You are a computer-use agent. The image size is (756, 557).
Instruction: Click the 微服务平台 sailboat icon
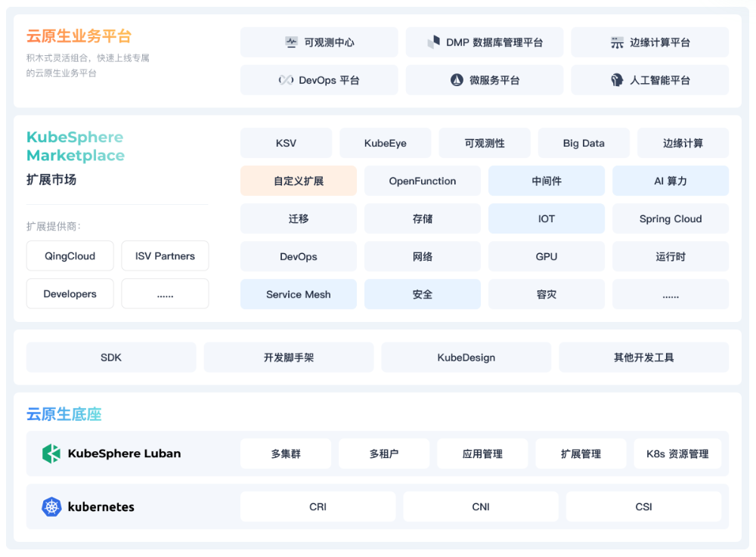click(x=457, y=80)
